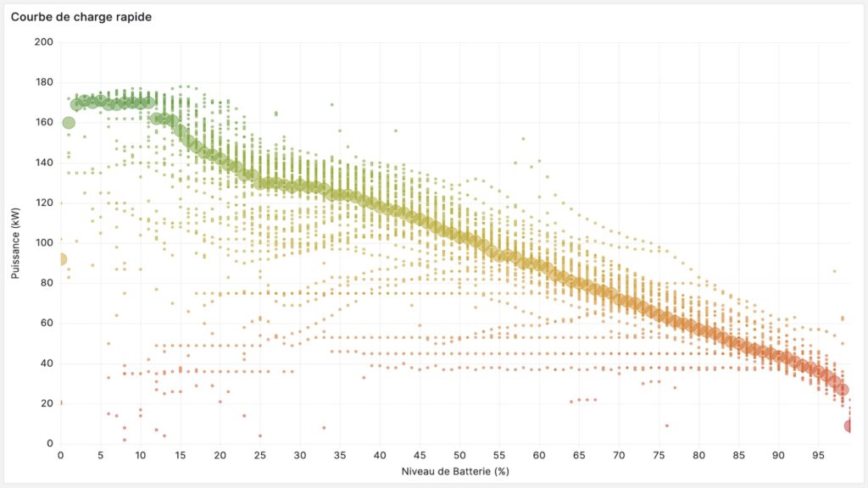Viewport: 868px width, 488px height.
Task: Select the lone point at 97%, 86 kW
Action: [x=834, y=271]
